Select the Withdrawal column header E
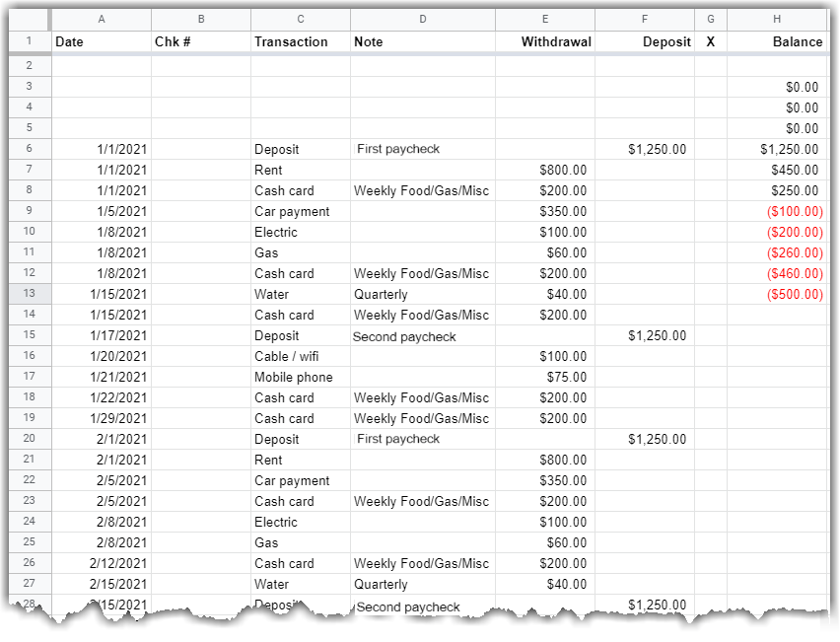Screen dimensions: 840x642 click(545, 18)
